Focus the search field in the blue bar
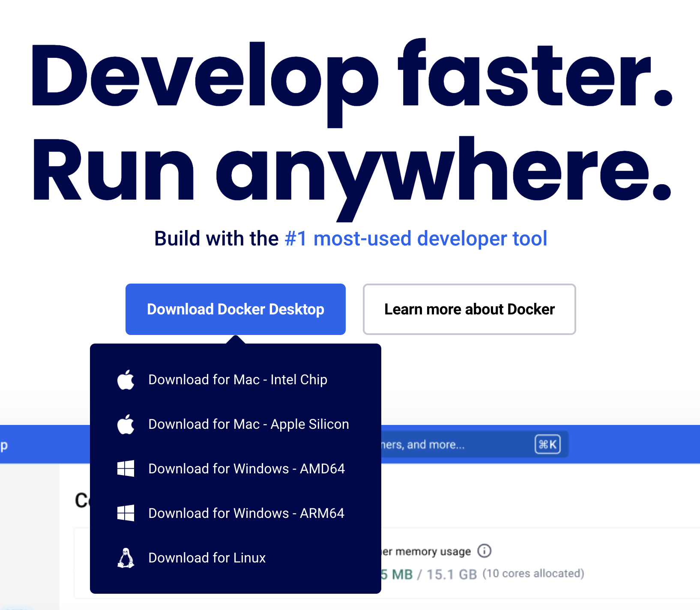 tap(475, 445)
